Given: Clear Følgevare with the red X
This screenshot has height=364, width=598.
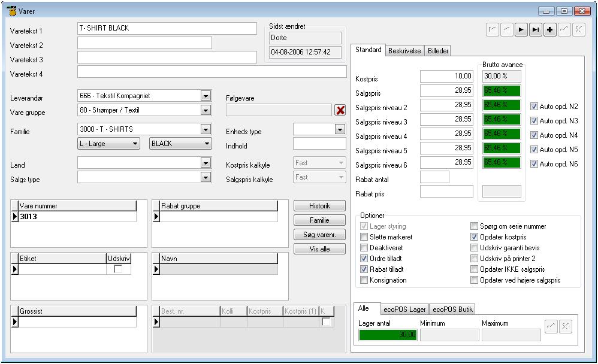Looking at the screenshot, I should pos(340,110).
